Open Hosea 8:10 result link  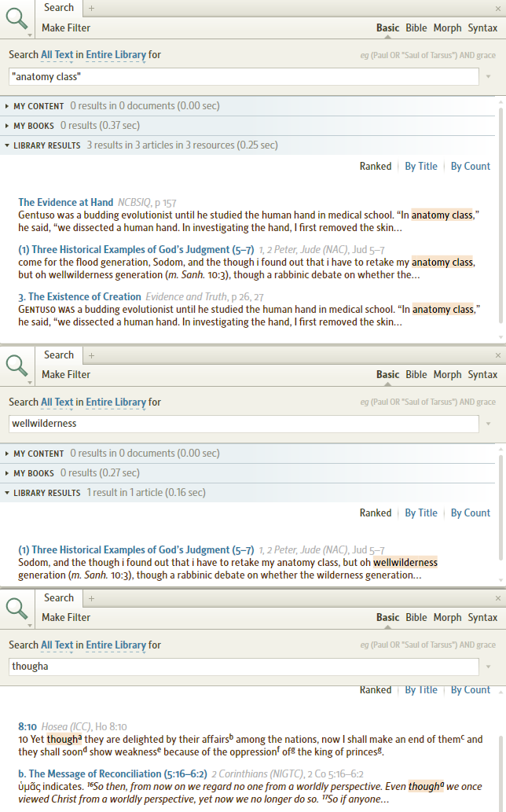pos(27,726)
